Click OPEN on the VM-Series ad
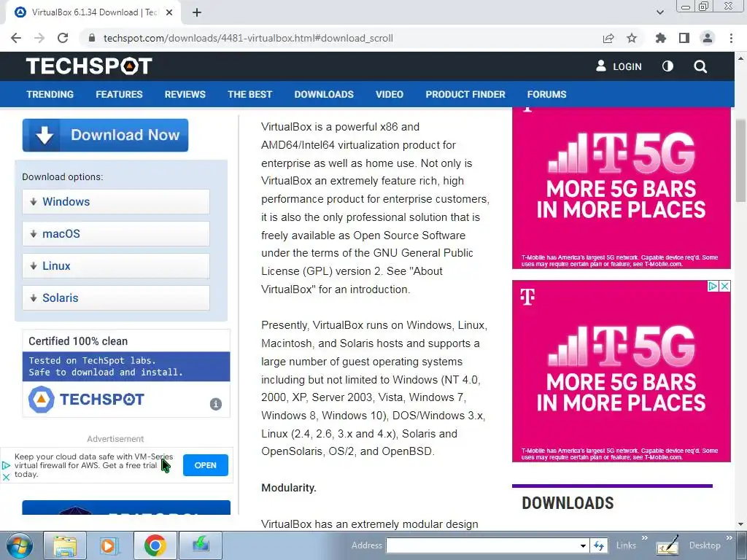Viewport: 747px width, 560px height. click(205, 465)
